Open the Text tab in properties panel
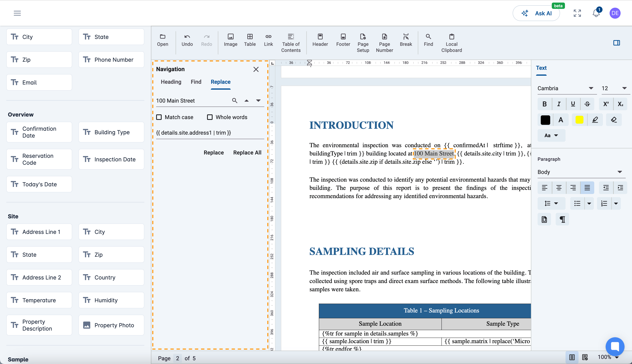Viewport: 632px width, 364px height. (541, 68)
